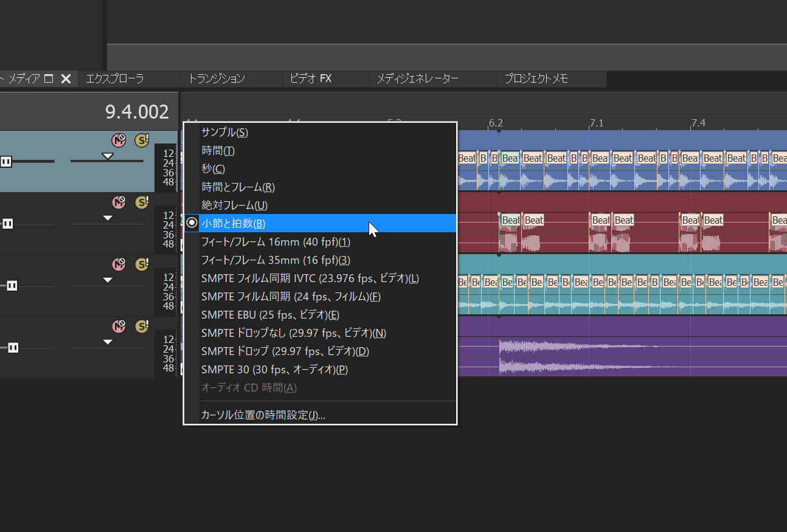Undock the メディア panel with square icon
Image resolution: width=787 pixels, height=532 pixels.
49,78
